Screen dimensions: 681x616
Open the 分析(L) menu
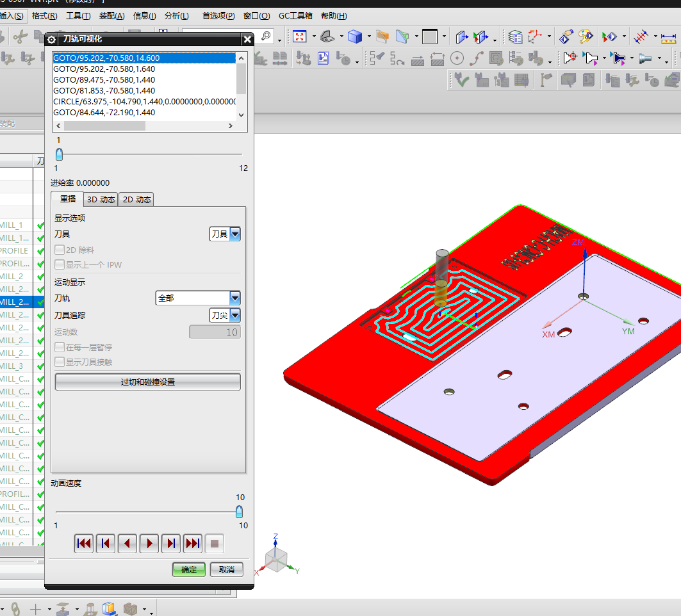[x=177, y=16]
